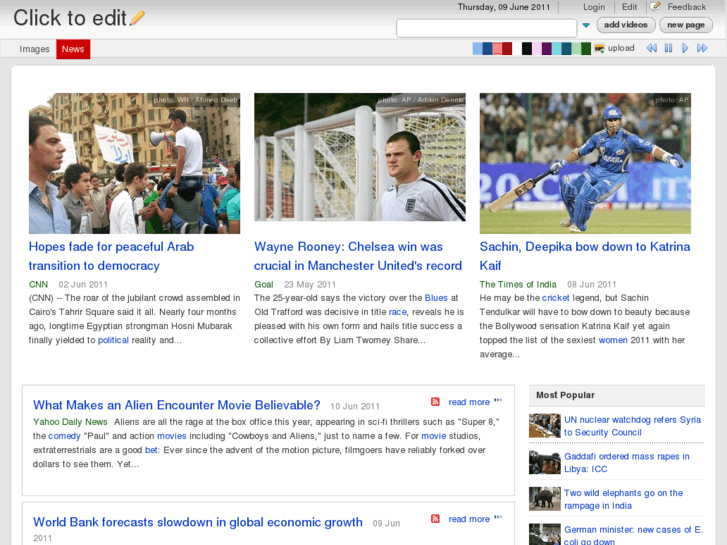Click the 'bet' inline link
The image size is (727, 545).
tap(151, 450)
